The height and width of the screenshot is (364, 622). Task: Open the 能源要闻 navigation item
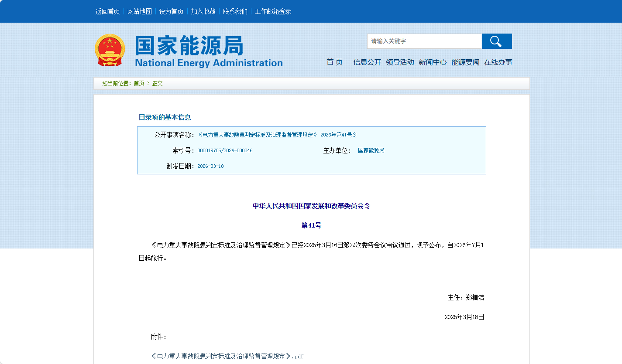point(465,62)
